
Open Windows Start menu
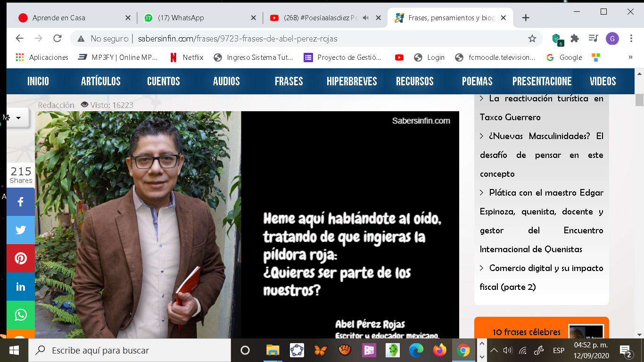[x=14, y=350]
